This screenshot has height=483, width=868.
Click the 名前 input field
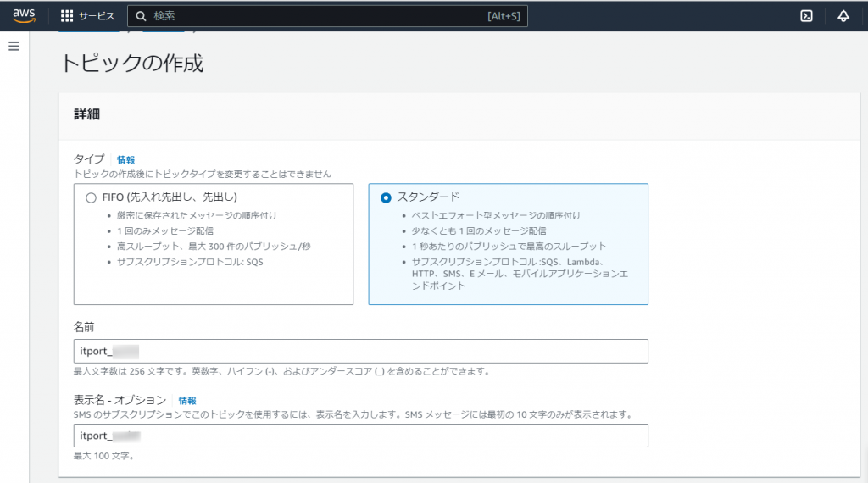coord(361,352)
